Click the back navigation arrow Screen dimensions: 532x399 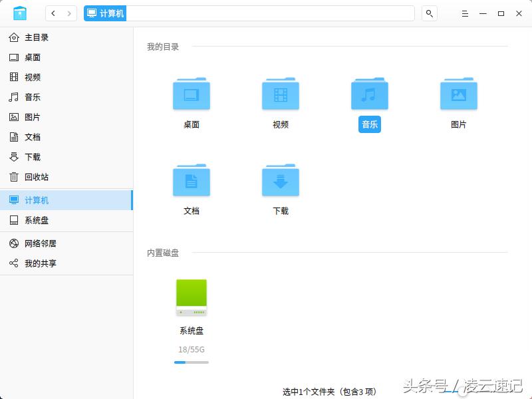(x=53, y=13)
